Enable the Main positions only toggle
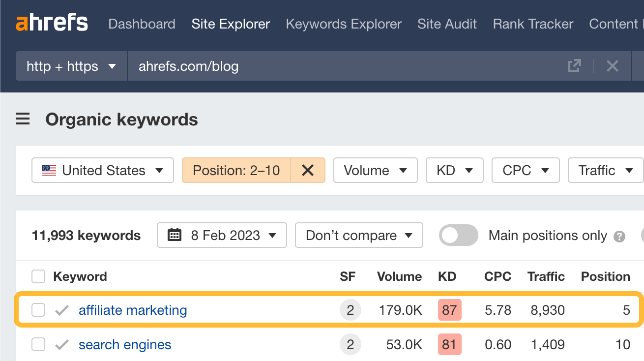The height and width of the screenshot is (361, 644). (x=458, y=235)
